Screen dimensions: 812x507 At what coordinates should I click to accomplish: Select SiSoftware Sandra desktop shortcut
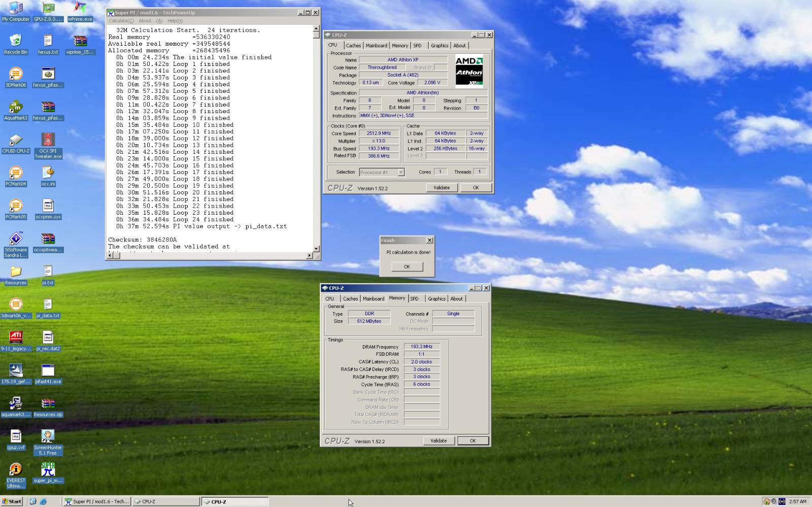tap(16, 245)
